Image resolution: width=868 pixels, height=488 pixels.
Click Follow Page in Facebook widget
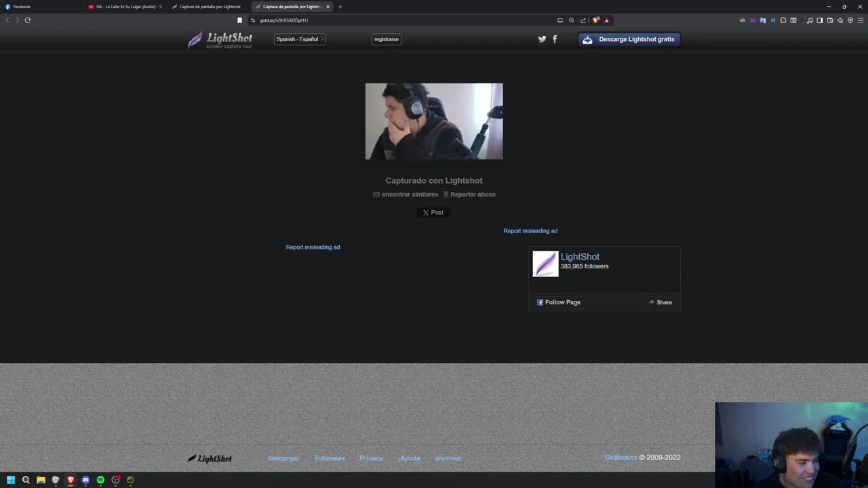pos(559,302)
